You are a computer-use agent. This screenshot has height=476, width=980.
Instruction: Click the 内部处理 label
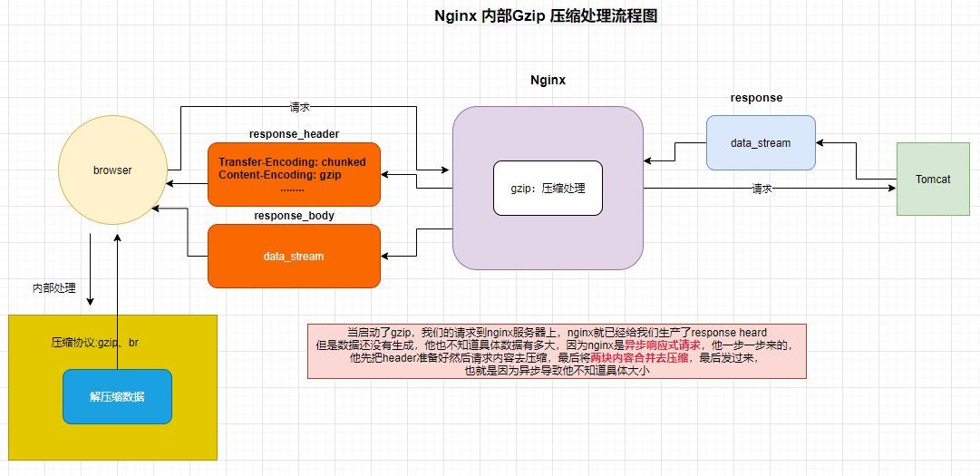(53, 288)
